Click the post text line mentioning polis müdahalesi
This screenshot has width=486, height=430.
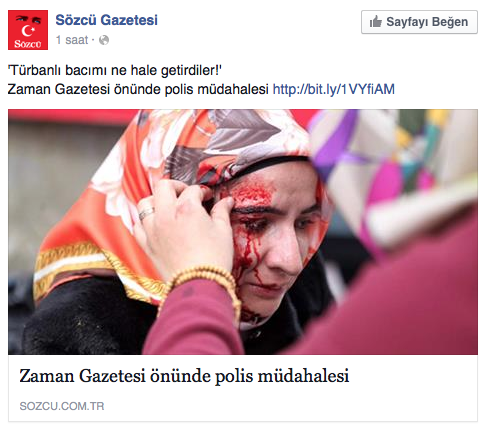click(138, 89)
